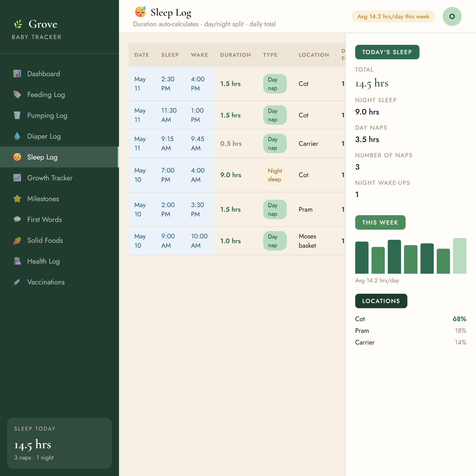476x476 pixels.
Task: Click the Vaccinations syringe icon
Action: click(17, 282)
